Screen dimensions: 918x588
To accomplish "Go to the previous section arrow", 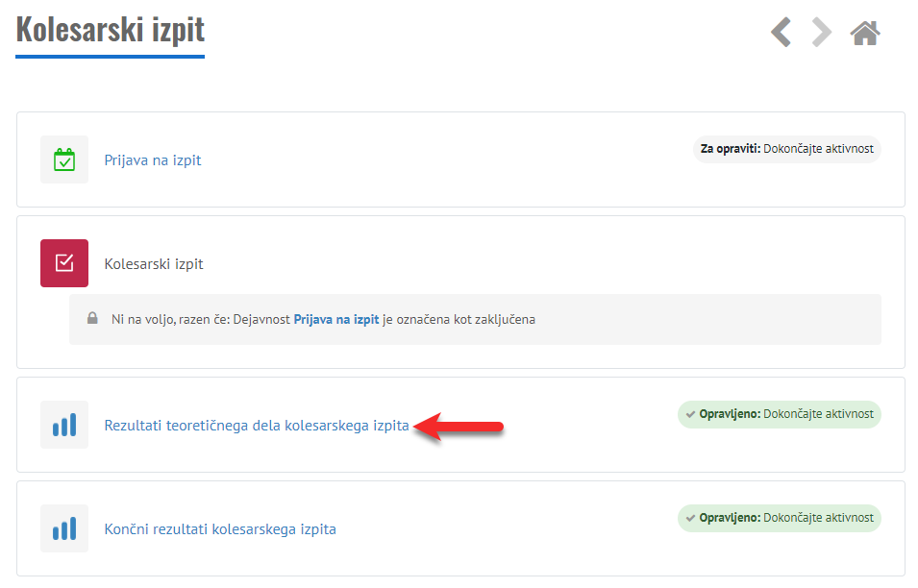I will [x=782, y=33].
